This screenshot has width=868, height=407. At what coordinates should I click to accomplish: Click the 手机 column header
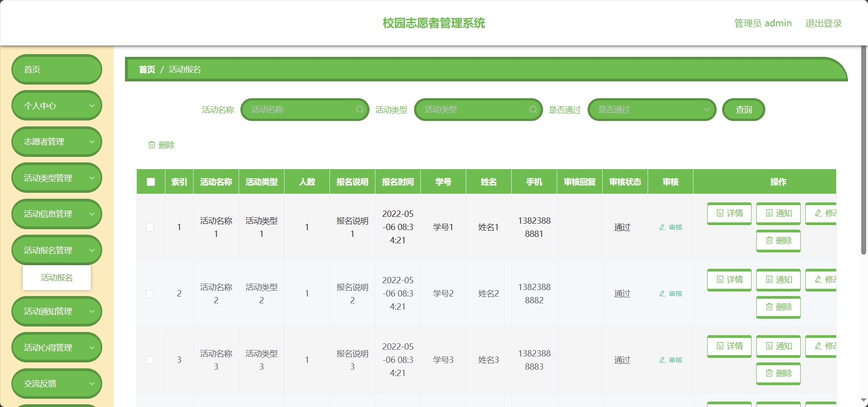534,182
